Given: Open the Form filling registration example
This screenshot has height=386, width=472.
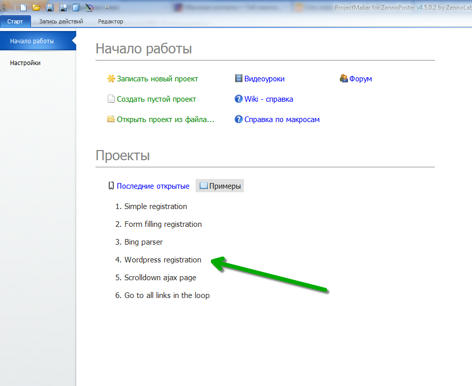Looking at the screenshot, I should pyautogui.click(x=163, y=224).
